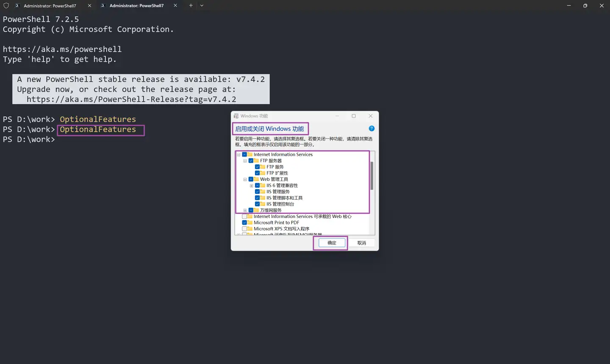Click the FTP 服务 folder icon
This screenshot has height=364, width=610.
263,167
